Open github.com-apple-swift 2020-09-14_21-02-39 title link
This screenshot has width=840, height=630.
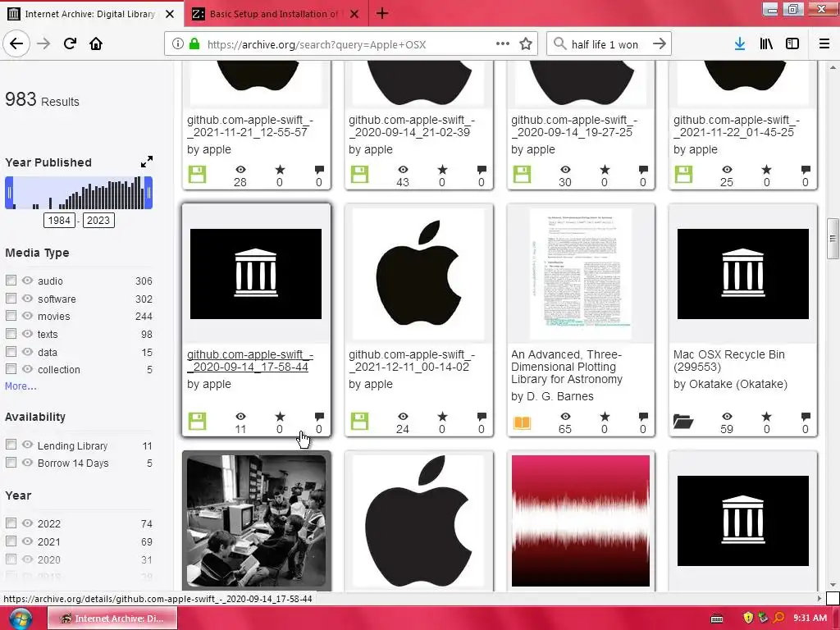(412, 126)
